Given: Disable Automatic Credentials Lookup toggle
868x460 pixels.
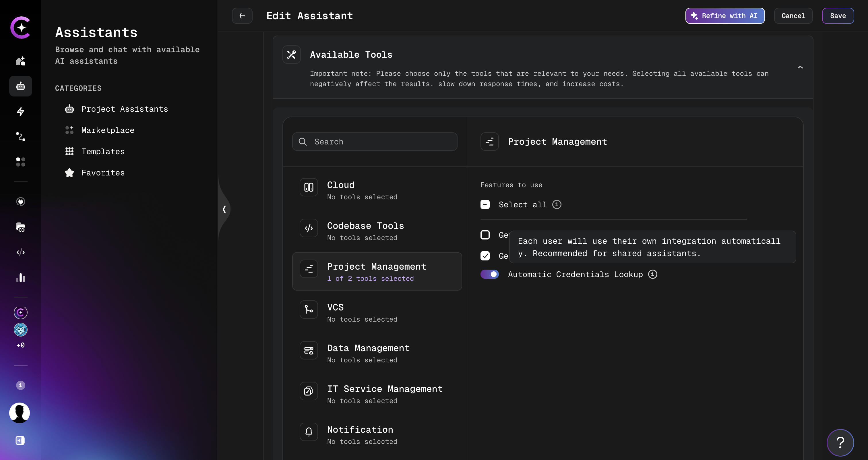Looking at the screenshot, I should (x=490, y=274).
